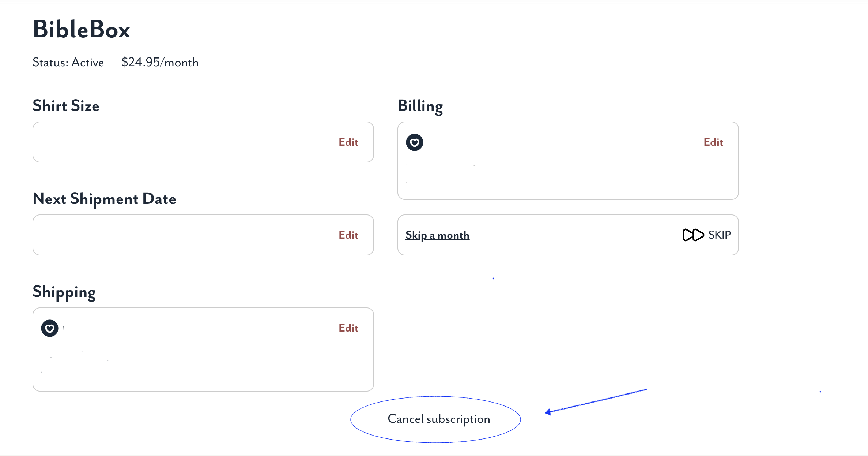Click Cancel subscription

coord(439,419)
